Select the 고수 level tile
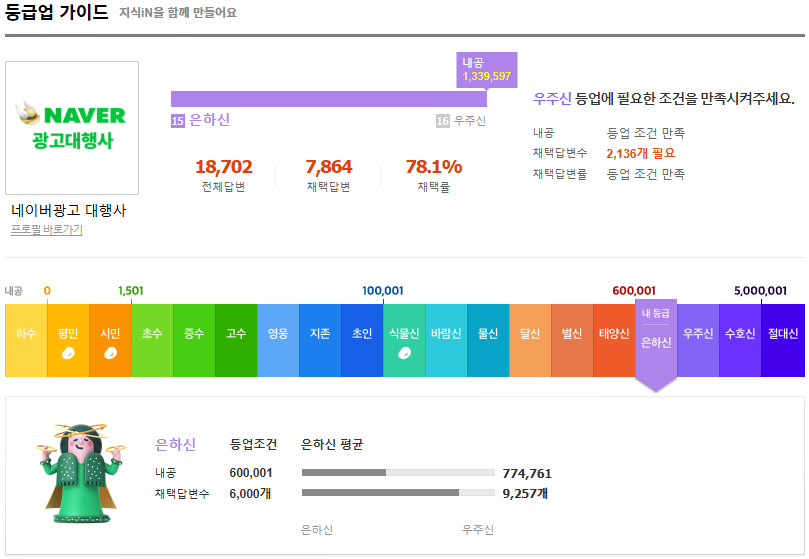The height and width of the screenshot is (559, 809). click(x=236, y=334)
